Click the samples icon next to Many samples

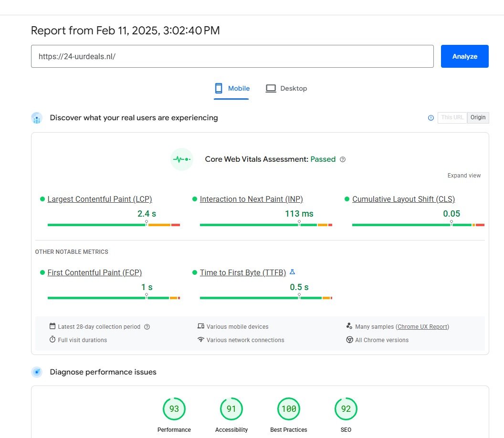click(x=349, y=326)
